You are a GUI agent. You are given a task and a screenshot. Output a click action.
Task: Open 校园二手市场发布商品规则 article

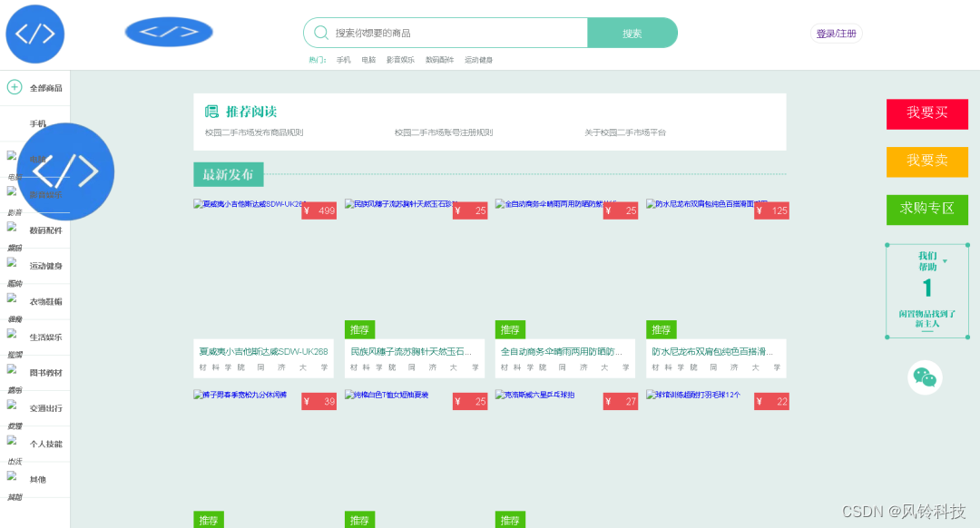click(x=254, y=132)
